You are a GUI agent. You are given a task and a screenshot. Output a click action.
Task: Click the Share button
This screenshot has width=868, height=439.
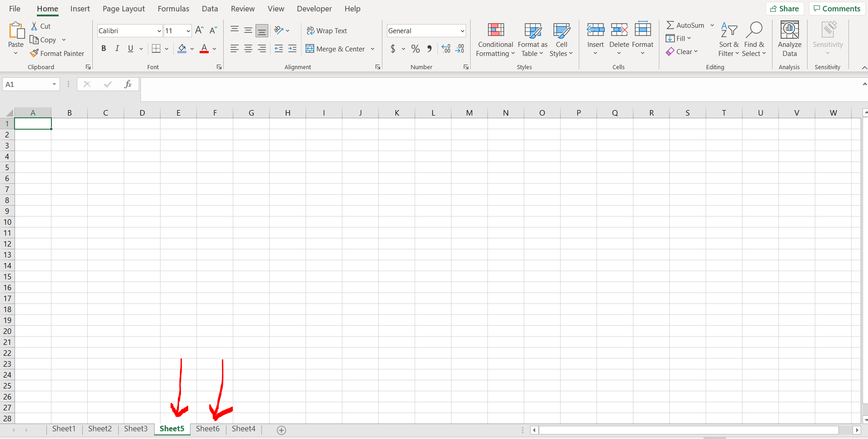click(x=785, y=8)
